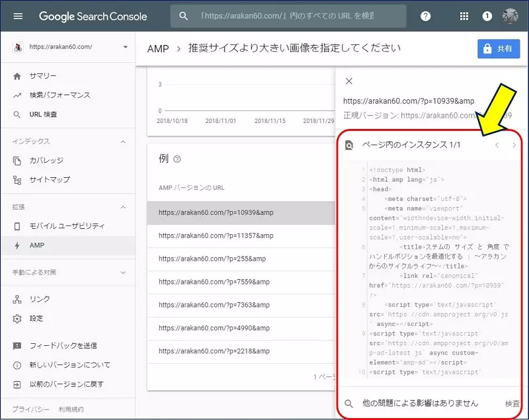Open the プライバシー link
This screenshot has width=529, height=420.
30,409
